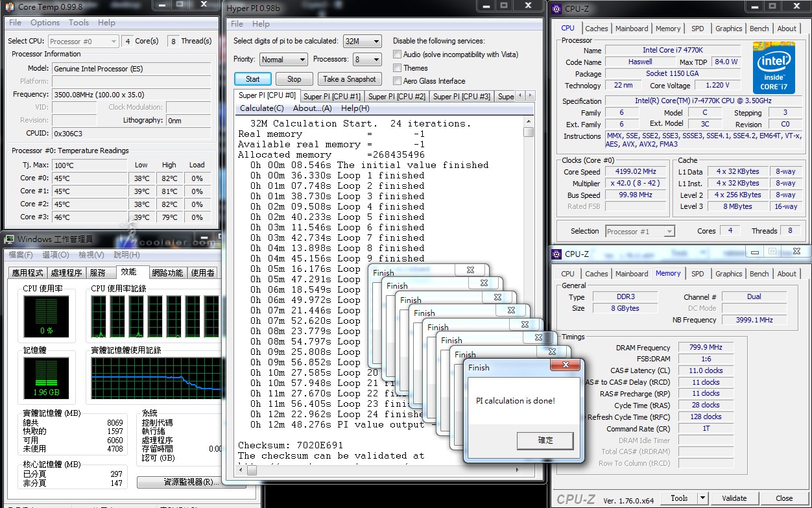Open Hyper PI File menu
This screenshot has width=812, height=508.
(237, 24)
